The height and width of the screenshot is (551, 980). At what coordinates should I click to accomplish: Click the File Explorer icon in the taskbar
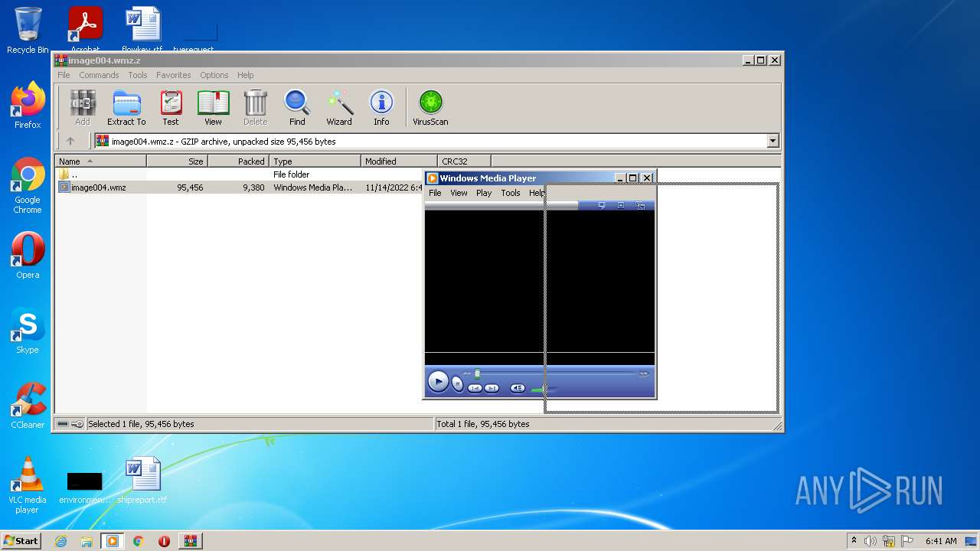(x=87, y=541)
